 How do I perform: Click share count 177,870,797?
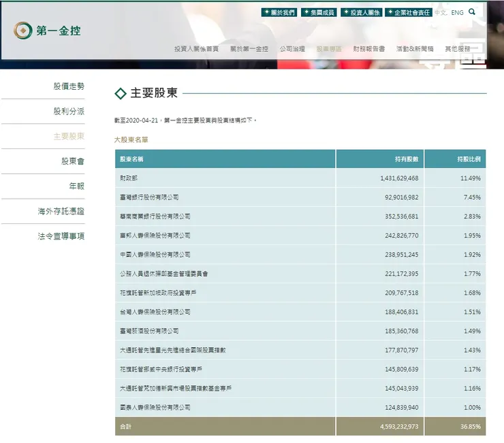pyautogui.click(x=402, y=350)
